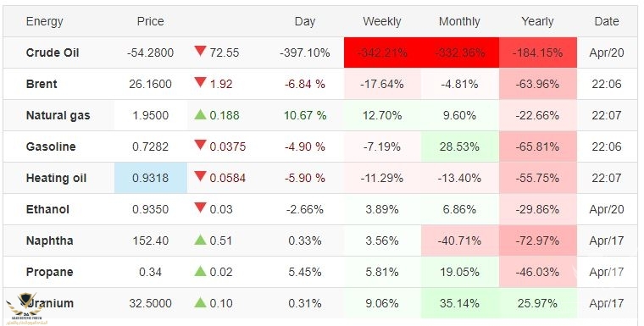Click the highlighted 0.9318 price cell
644x326 pixels.
(150, 178)
